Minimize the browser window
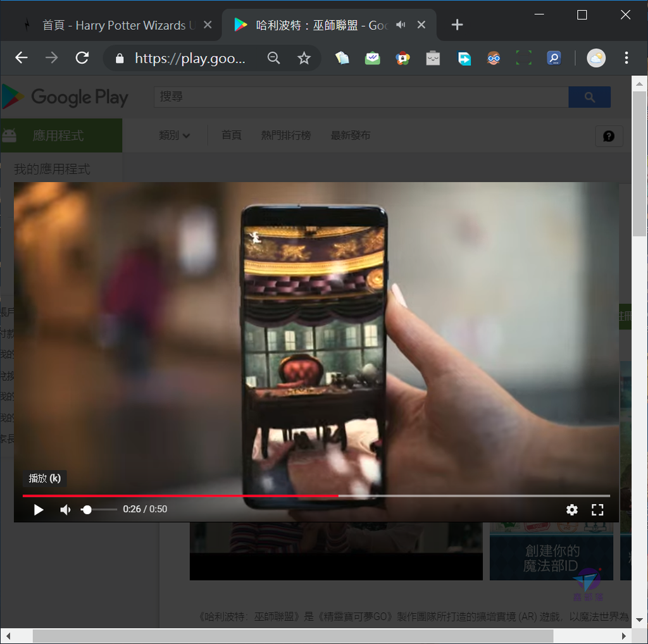Viewport: 648px width, 644px height. pyautogui.click(x=539, y=15)
